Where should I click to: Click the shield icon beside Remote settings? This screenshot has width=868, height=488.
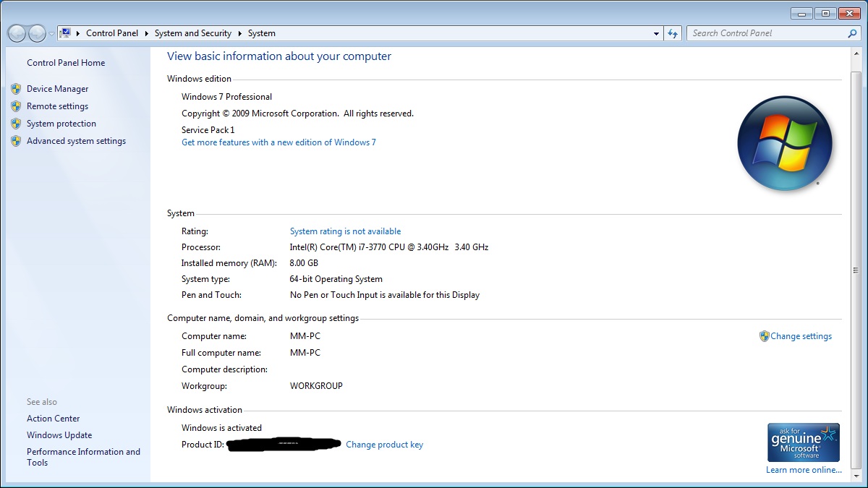[x=16, y=106]
